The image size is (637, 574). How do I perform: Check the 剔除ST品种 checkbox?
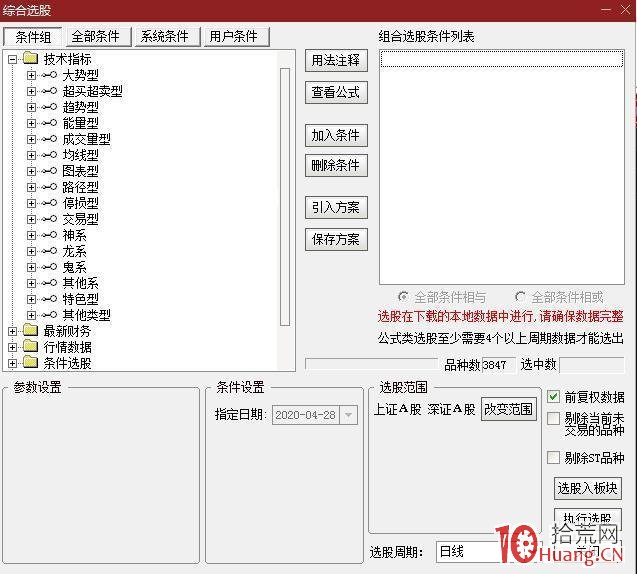click(x=553, y=457)
